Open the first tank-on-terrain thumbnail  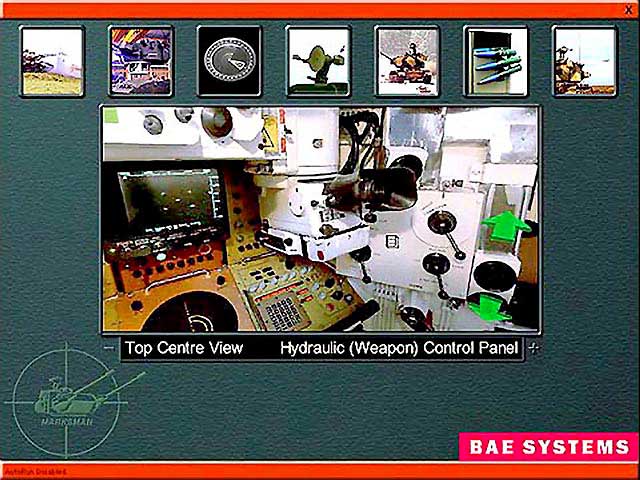coord(53,60)
